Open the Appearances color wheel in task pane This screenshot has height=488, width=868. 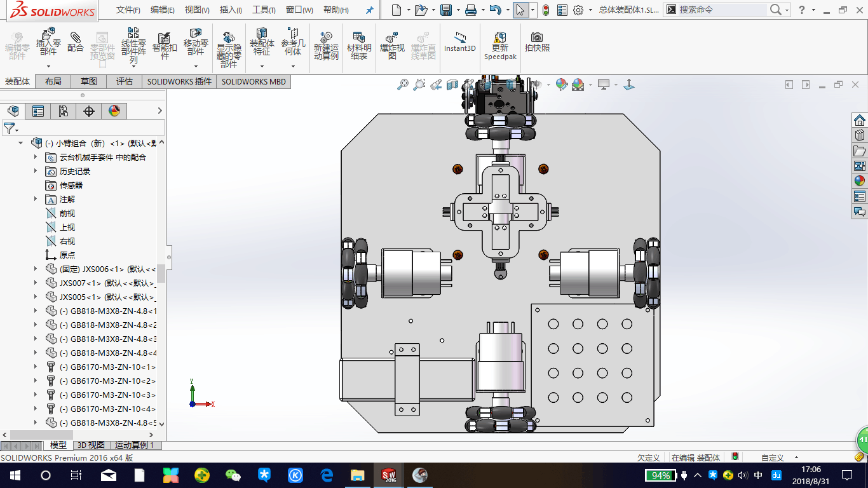pos(860,181)
